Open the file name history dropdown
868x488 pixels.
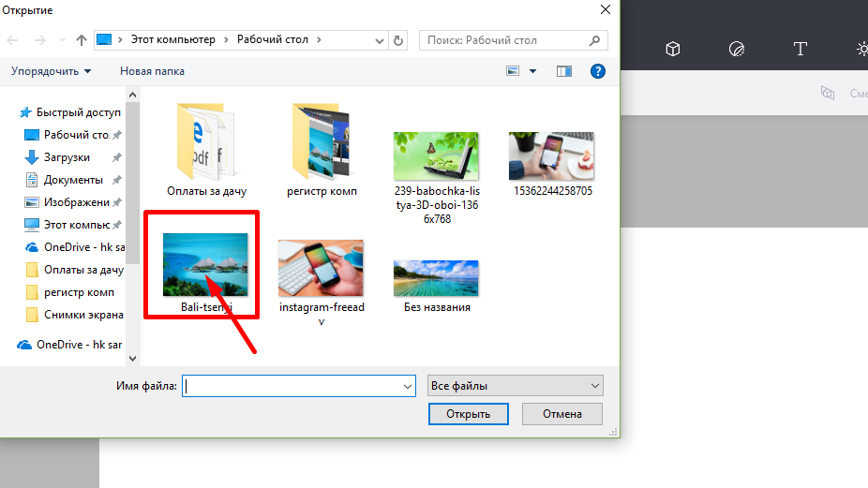pos(408,386)
